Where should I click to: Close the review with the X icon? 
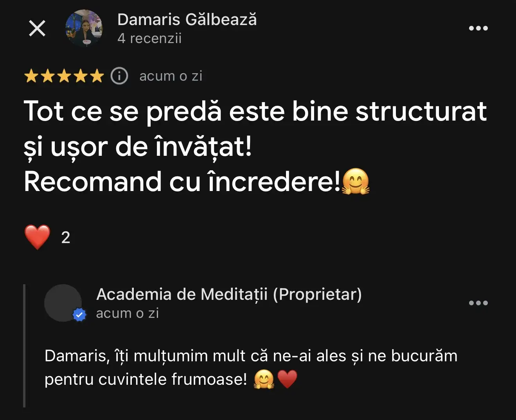[x=37, y=28]
